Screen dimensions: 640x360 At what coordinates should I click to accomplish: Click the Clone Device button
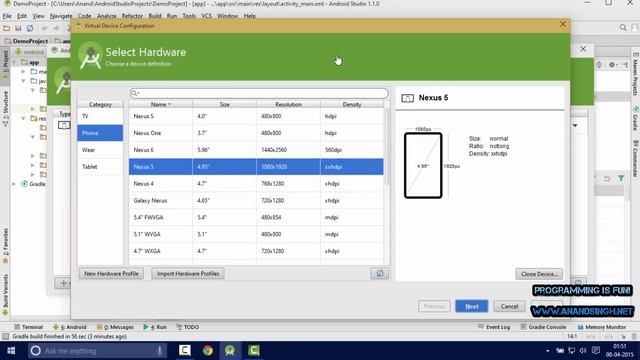click(x=539, y=274)
